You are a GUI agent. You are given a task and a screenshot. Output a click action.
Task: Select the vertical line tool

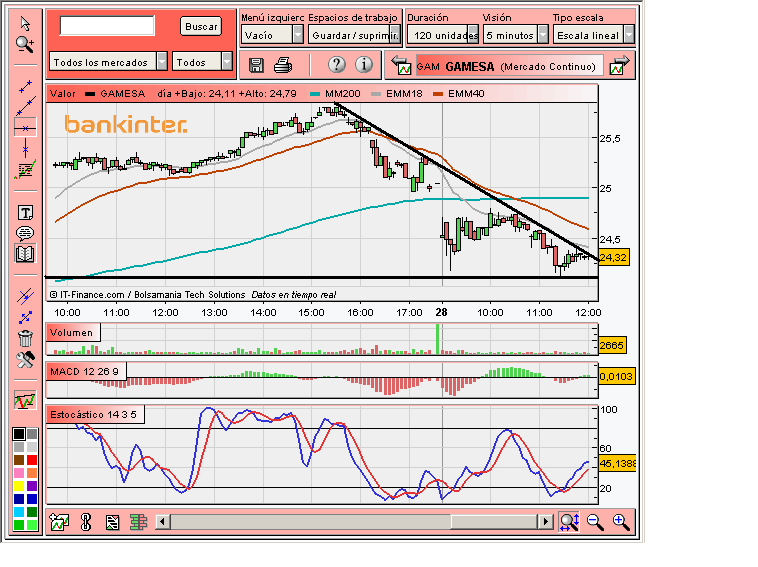25,149
